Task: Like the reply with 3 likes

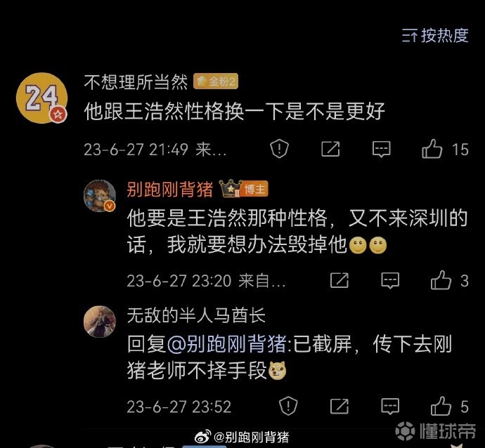Action: [441, 280]
